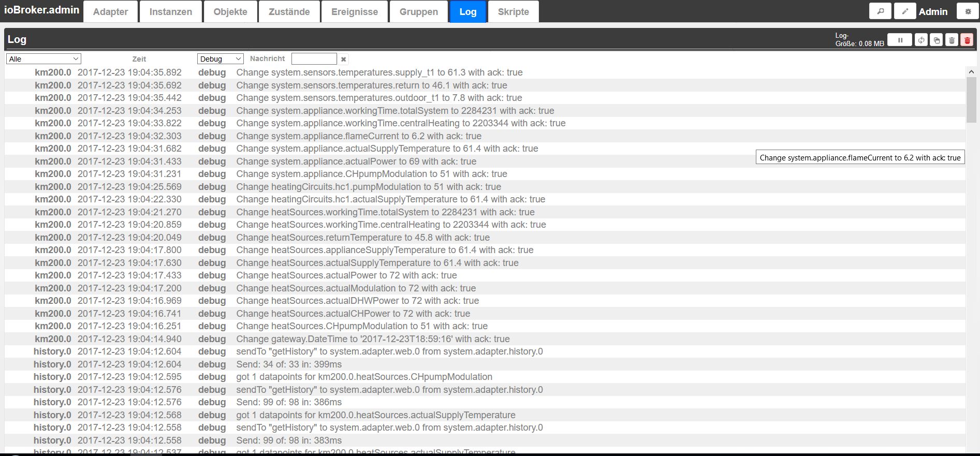This screenshot has width=980, height=456.
Task: Select heatSources.returnTemperature to 45.8 message
Action: [363, 238]
